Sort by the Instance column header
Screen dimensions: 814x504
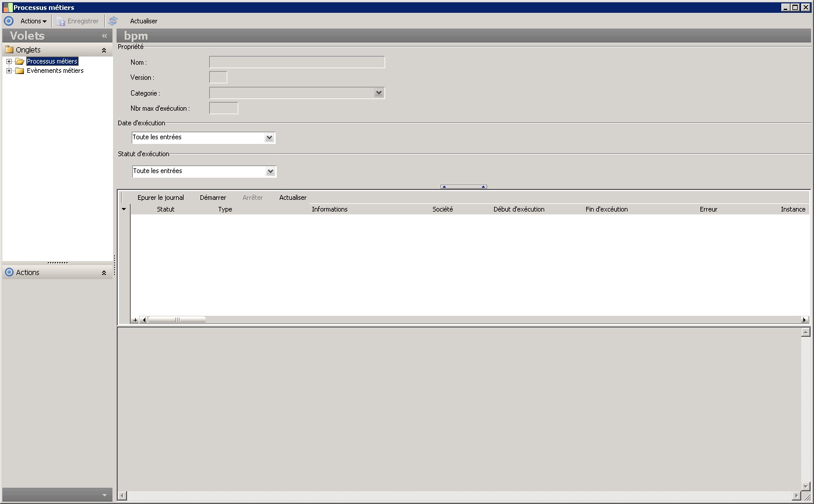pyautogui.click(x=793, y=209)
